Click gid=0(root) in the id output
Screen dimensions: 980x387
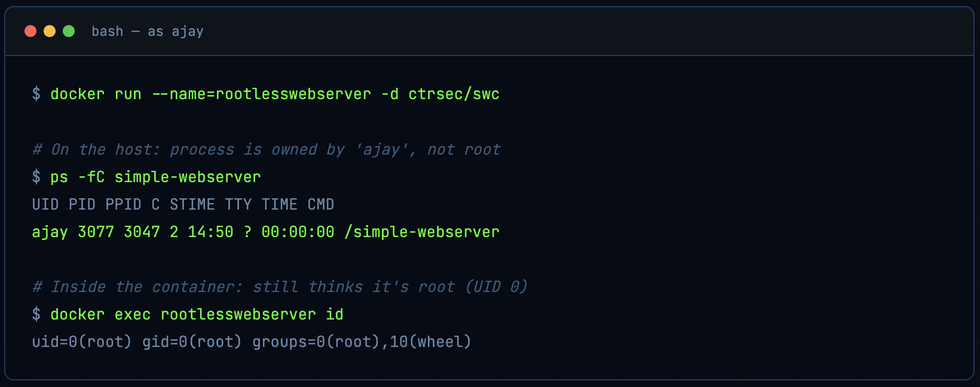(192, 342)
